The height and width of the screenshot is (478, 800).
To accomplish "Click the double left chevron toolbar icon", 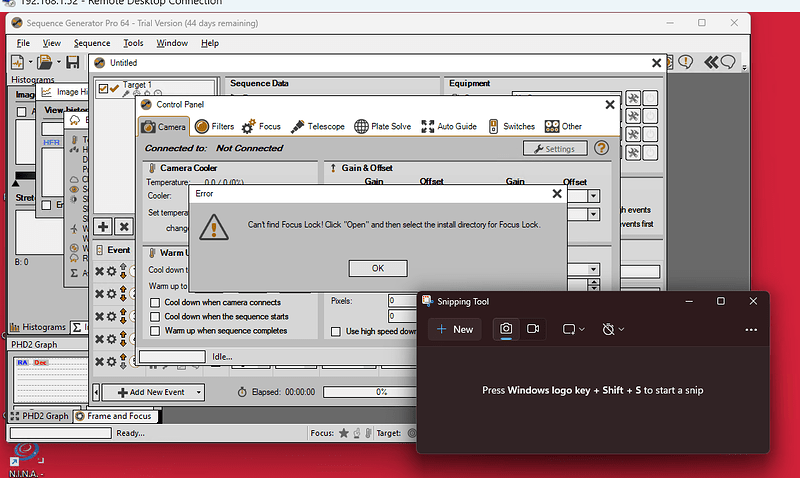I will tap(711, 62).
